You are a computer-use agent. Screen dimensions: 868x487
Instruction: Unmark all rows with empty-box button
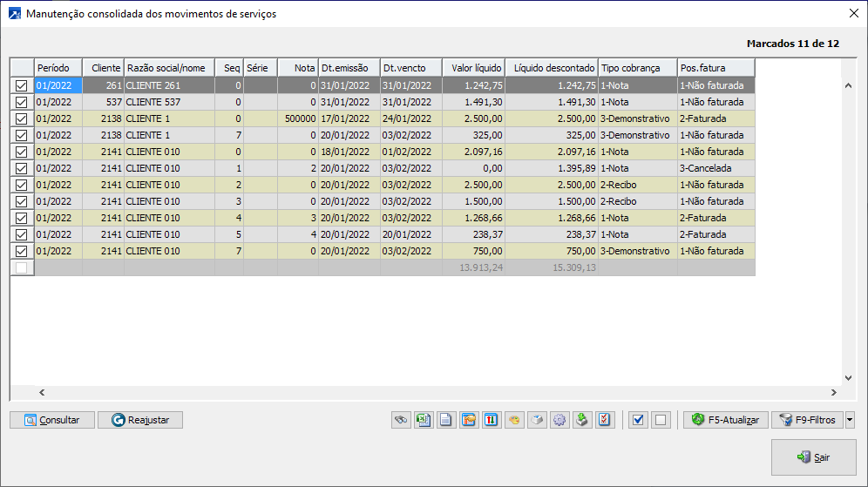[x=661, y=420]
